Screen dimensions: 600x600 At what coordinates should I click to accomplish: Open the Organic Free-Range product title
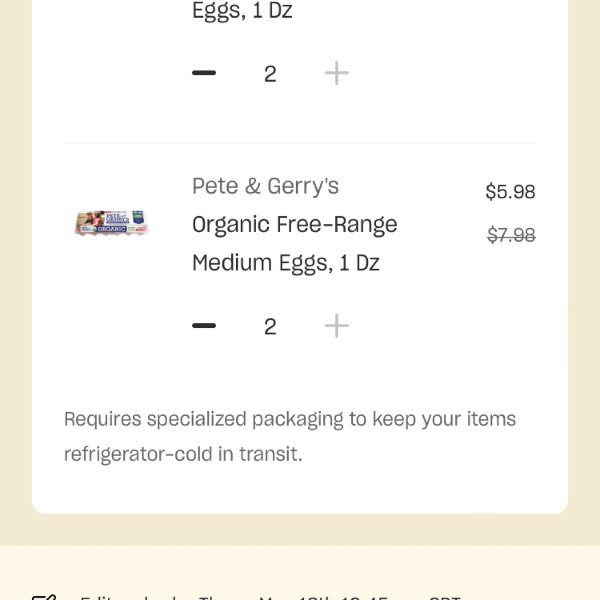pyautogui.click(x=295, y=224)
